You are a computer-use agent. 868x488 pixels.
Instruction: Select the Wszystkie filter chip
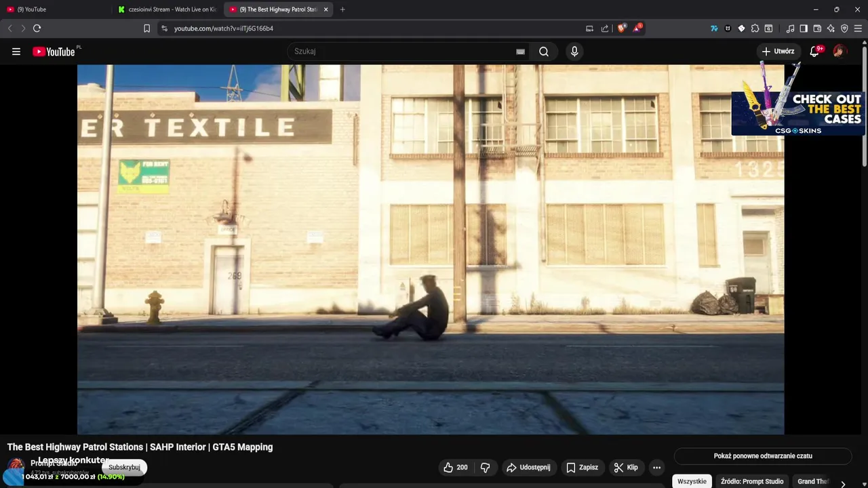tap(692, 481)
